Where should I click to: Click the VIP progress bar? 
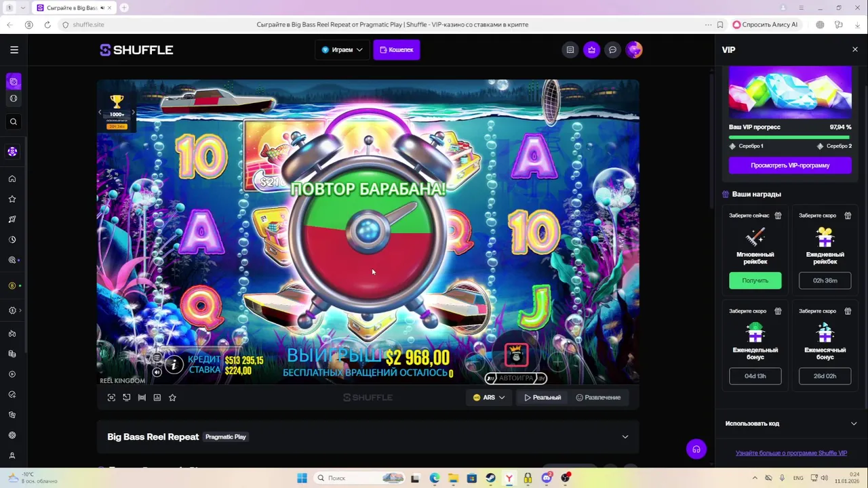[790, 138]
